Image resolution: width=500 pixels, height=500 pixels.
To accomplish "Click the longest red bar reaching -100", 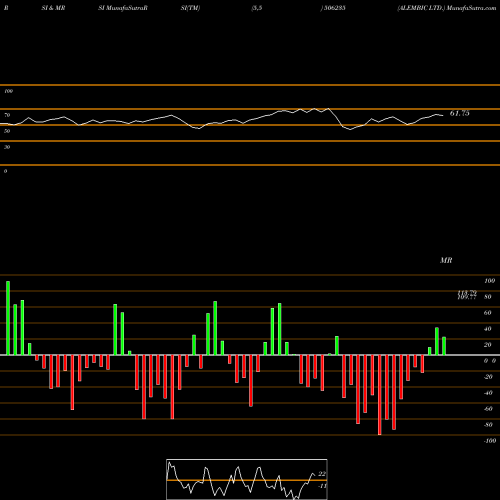I will (x=380, y=395).
